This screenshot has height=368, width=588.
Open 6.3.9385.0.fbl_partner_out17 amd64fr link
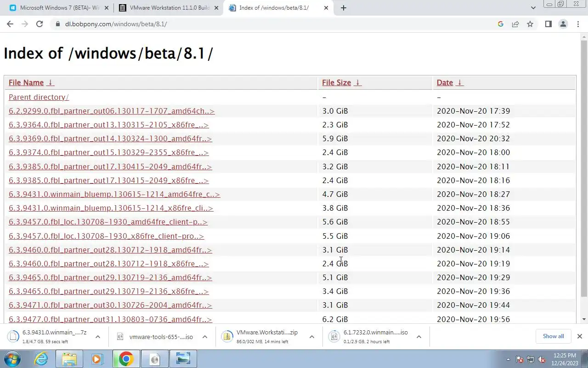point(110,167)
